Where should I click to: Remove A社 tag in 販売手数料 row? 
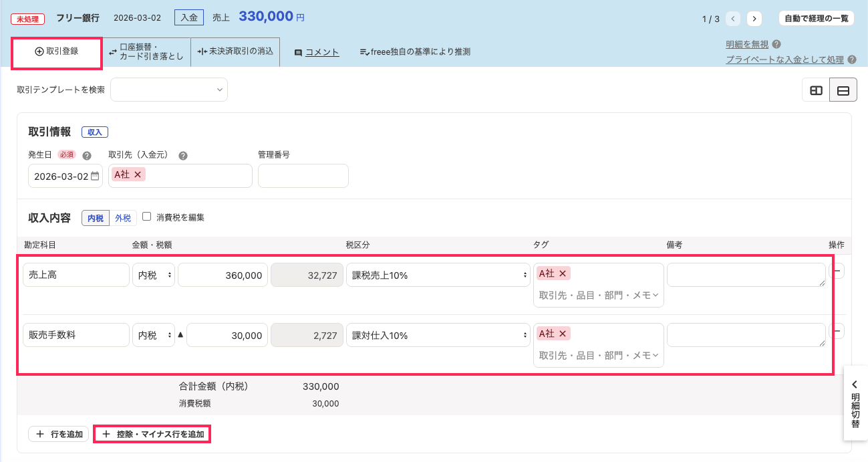[x=563, y=334]
